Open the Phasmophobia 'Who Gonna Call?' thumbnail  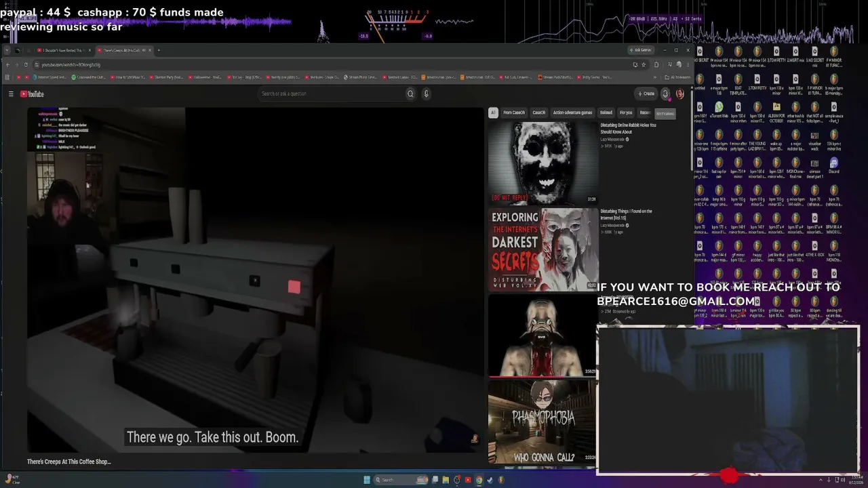(x=543, y=422)
